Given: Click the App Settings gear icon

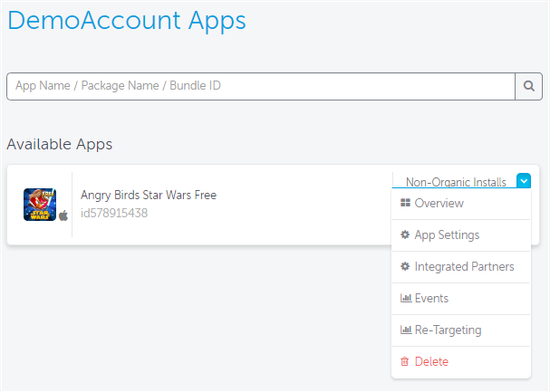Looking at the screenshot, I should pyautogui.click(x=405, y=234).
